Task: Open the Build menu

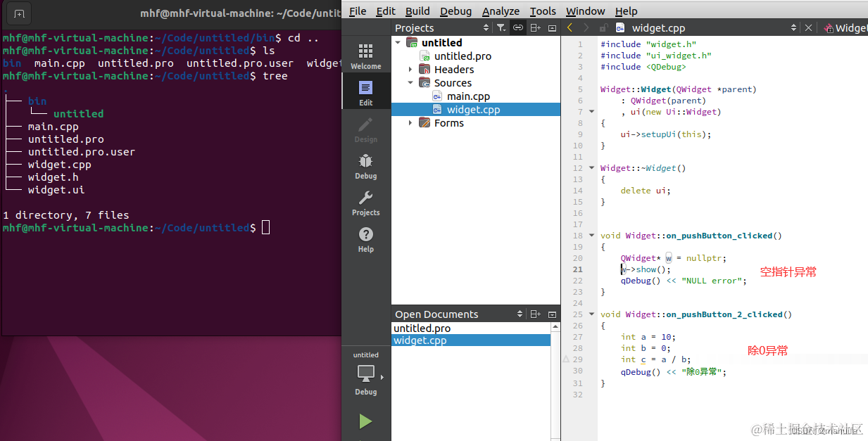Action: point(417,11)
